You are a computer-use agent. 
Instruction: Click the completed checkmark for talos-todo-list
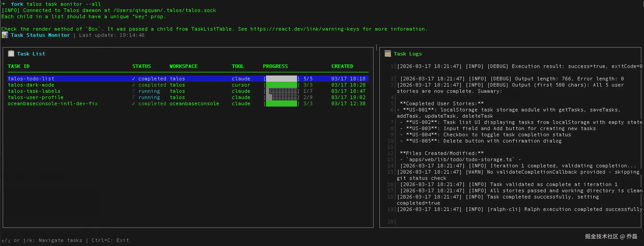coord(133,79)
